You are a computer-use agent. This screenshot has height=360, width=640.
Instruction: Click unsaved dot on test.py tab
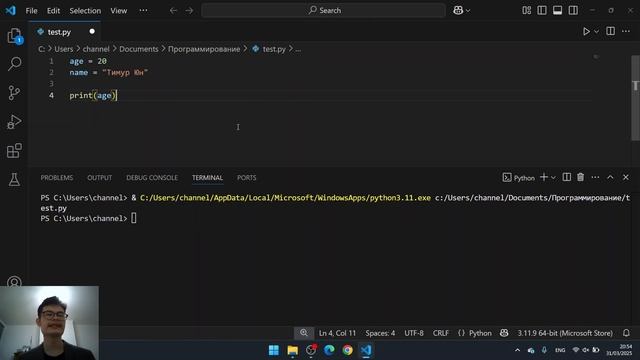92,31
